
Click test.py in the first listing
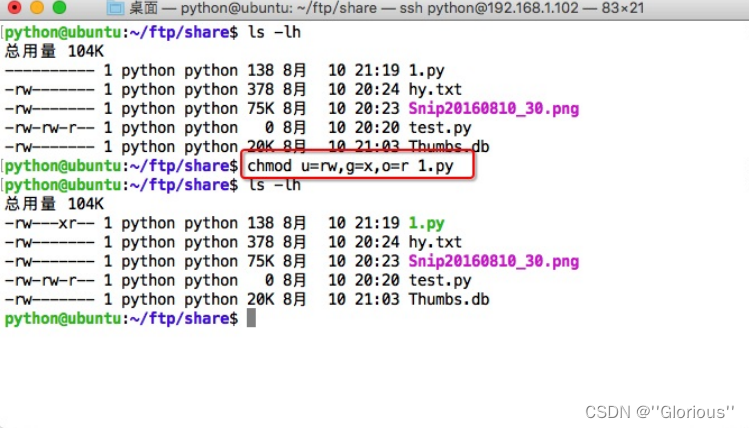(440, 128)
